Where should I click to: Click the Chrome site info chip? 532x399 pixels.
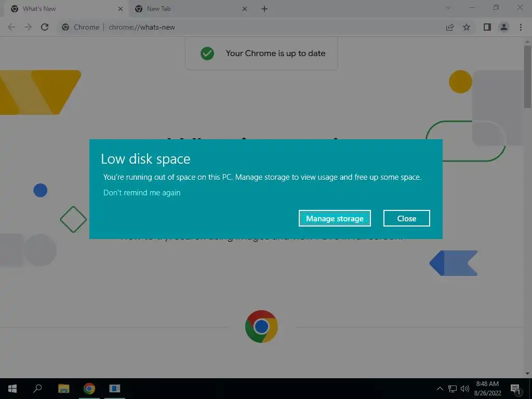(81, 27)
